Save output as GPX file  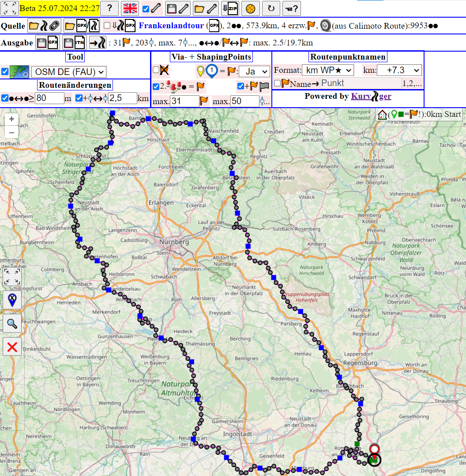tap(47, 43)
